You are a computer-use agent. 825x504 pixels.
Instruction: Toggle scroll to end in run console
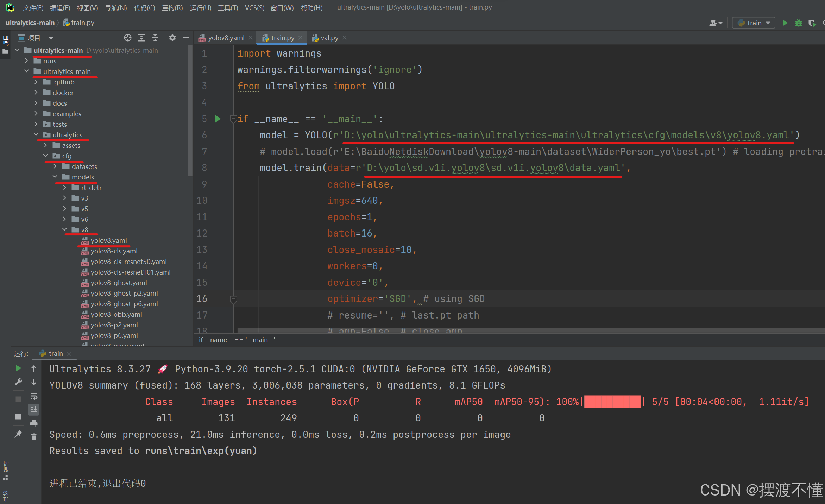[x=34, y=409]
